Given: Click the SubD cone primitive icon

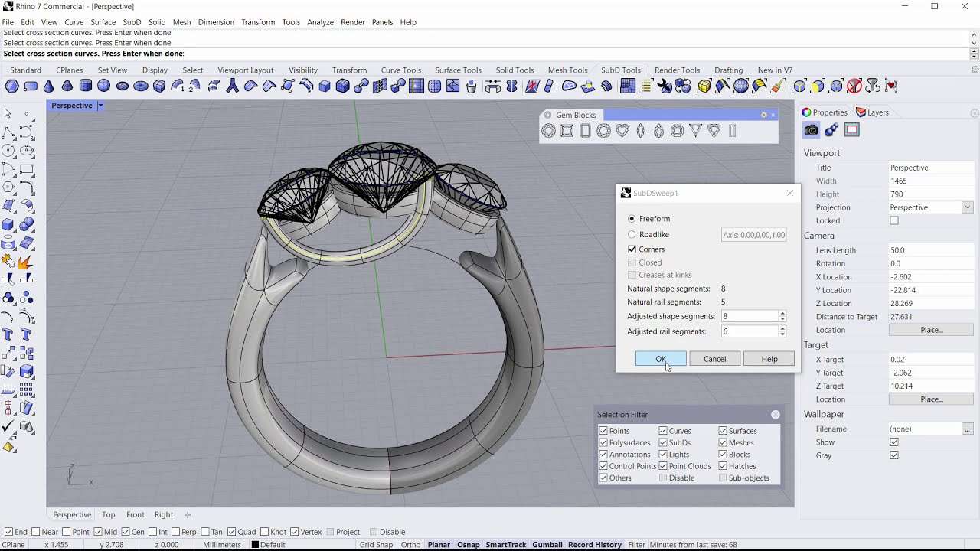Looking at the screenshot, I should (x=49, y=86).
